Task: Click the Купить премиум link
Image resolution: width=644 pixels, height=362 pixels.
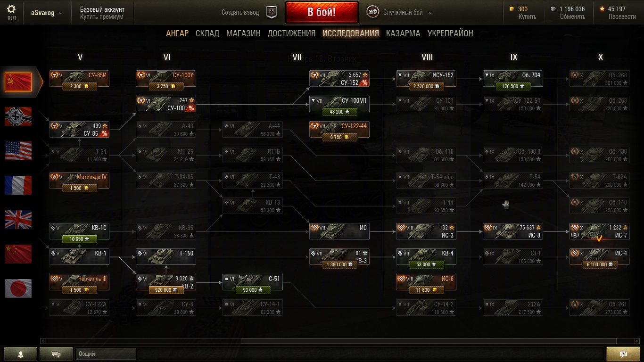Action: click(x=102, y=16)
